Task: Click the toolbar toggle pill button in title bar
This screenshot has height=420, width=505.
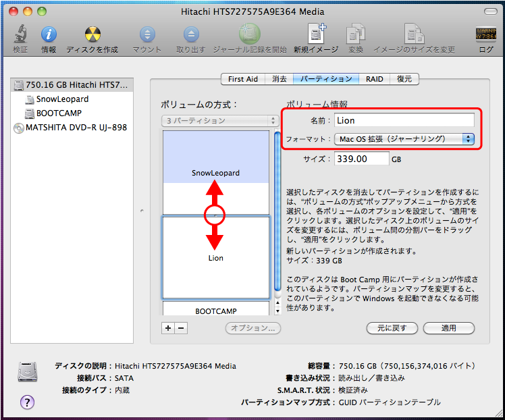Action: point(491,11)
